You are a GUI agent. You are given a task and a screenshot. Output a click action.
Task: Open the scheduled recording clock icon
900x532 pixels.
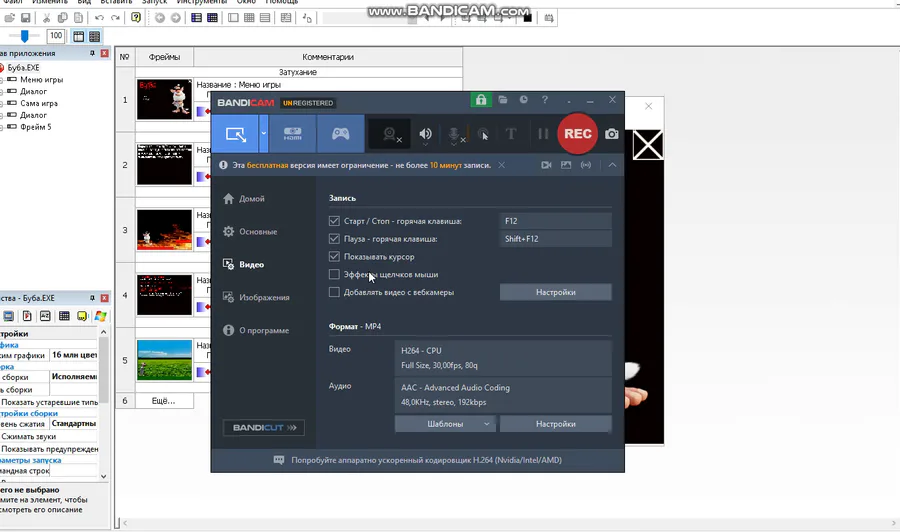click(523, 100)
